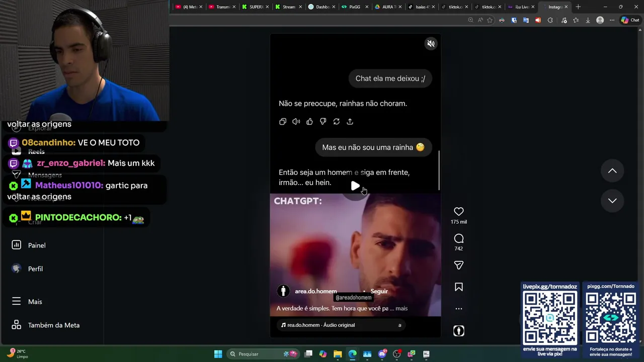Click the regenerate icon in reel chat
This screenshot has width=644, height=362.
point(337,122)
